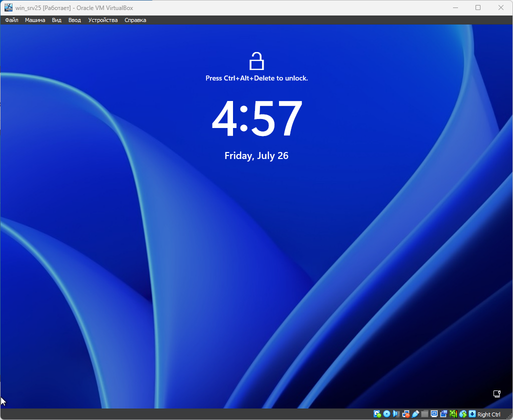
Task: Open the Вид menu
Action: (56, 20)
